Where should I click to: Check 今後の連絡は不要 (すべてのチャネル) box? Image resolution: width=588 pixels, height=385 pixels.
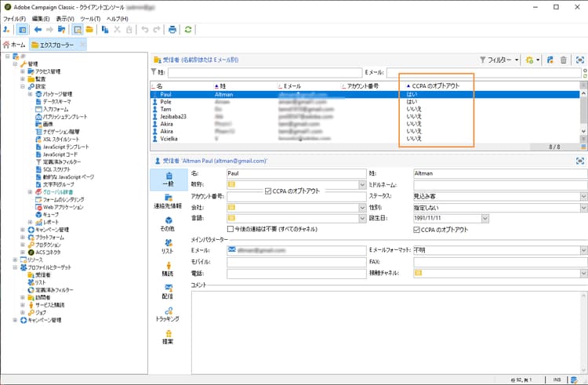(x=230, y=229)
